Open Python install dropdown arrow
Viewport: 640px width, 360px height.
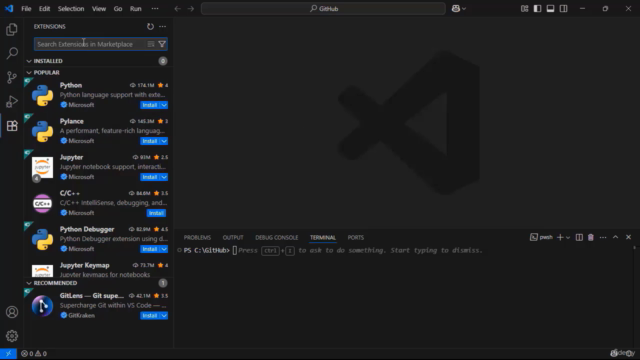(x=164, y=105)
